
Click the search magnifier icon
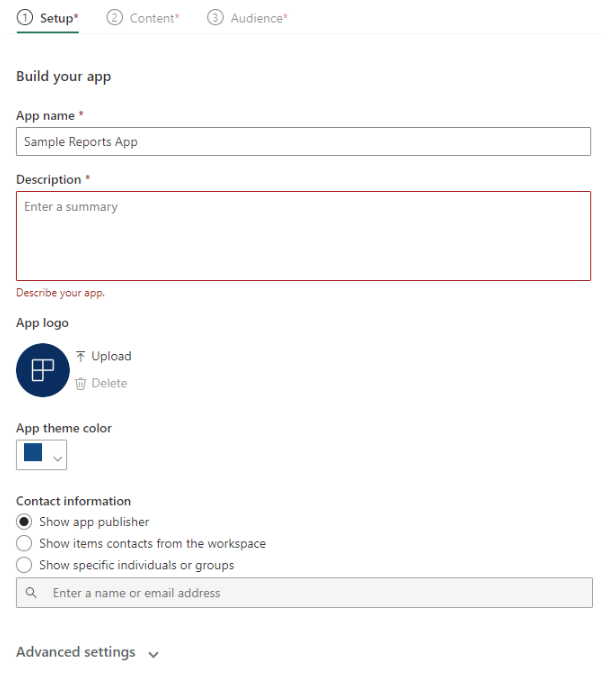(32, 593)
